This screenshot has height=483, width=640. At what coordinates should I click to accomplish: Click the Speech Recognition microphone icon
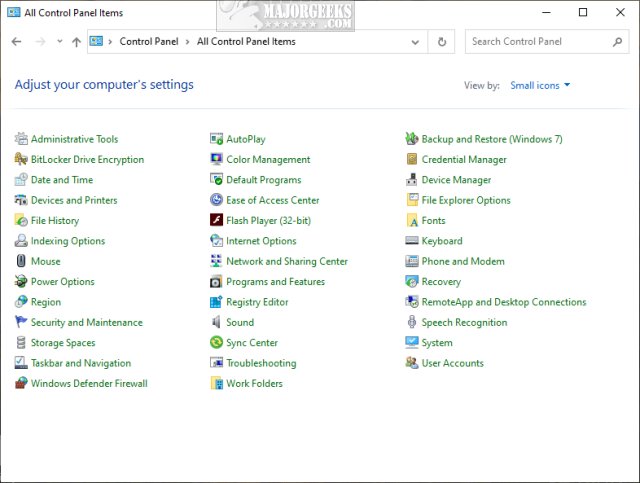tap(412, 323)
